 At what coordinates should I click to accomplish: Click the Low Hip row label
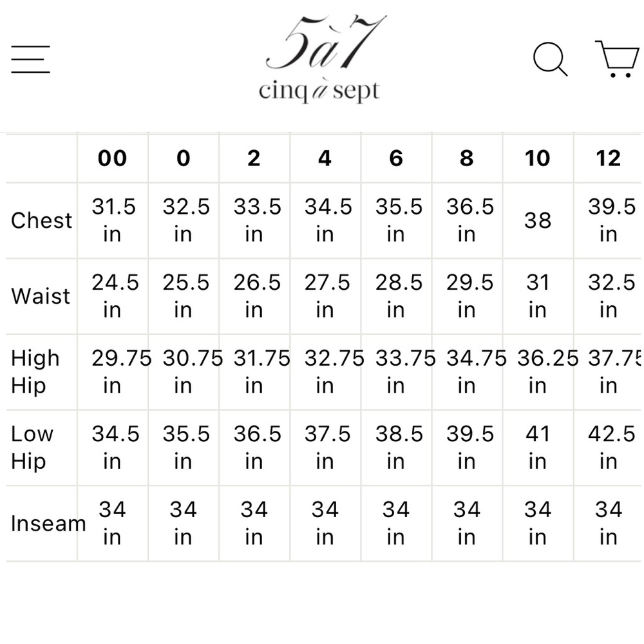(32, 448)
